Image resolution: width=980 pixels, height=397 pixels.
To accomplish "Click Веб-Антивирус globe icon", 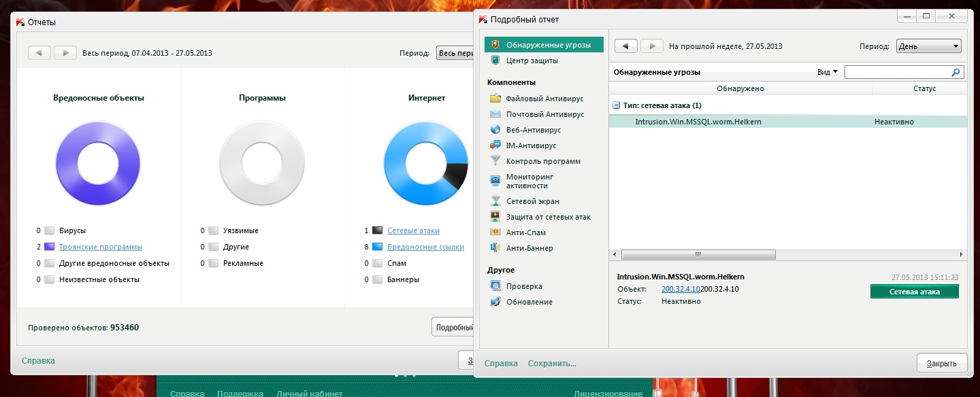I will pos(495,130).
